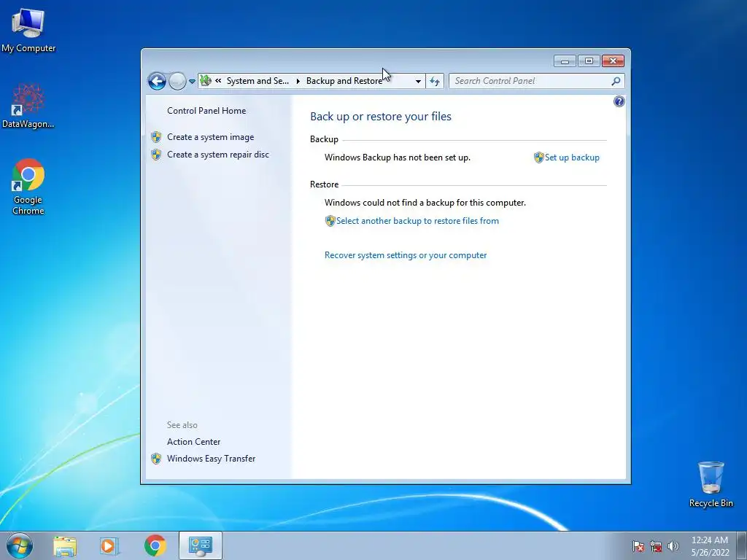
Task: Open the Action Center flag in the tray
Action: (x=638, y=546)
